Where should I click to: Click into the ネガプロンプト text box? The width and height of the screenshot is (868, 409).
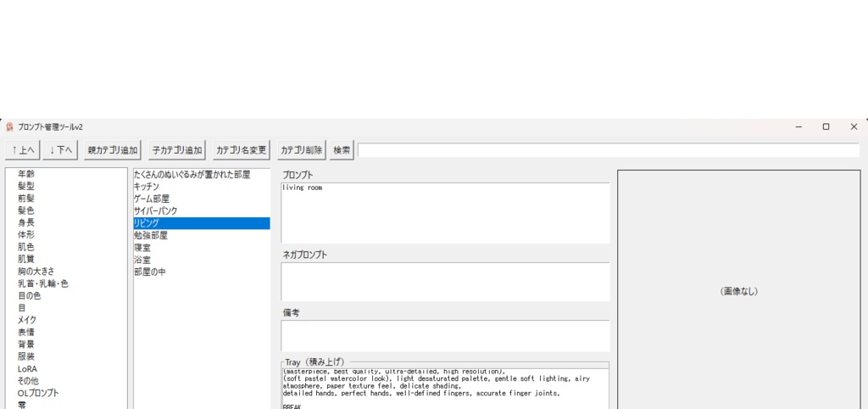[445, 282]
